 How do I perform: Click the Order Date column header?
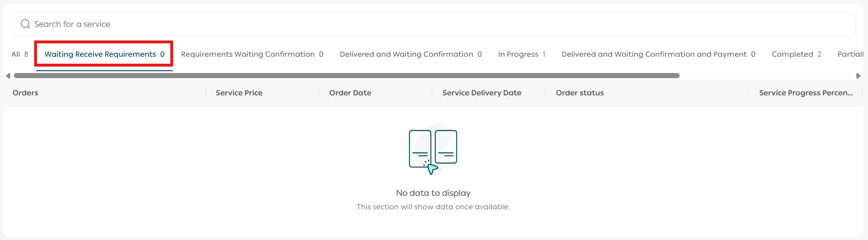(350, 93)
